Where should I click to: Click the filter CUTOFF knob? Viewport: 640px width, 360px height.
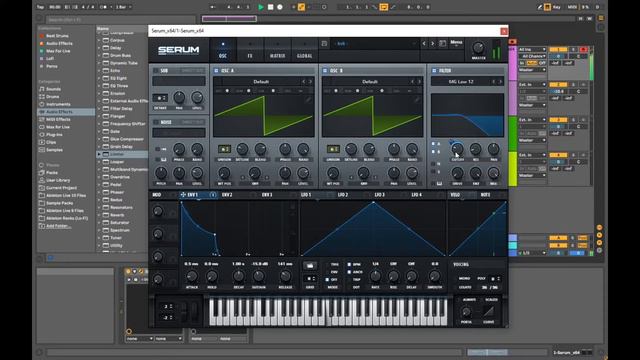pyautogui.click(x=457, y=149)
